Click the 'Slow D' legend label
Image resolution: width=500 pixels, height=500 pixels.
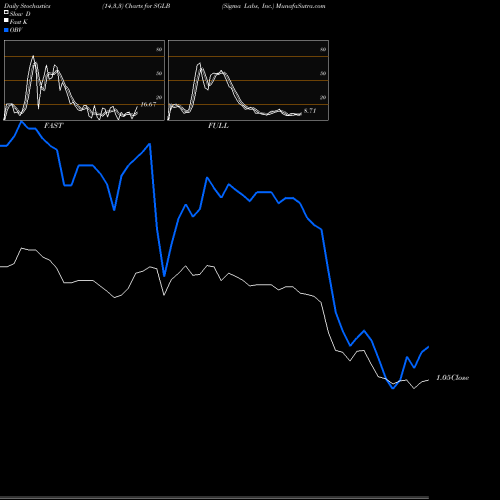pos(20,14)
